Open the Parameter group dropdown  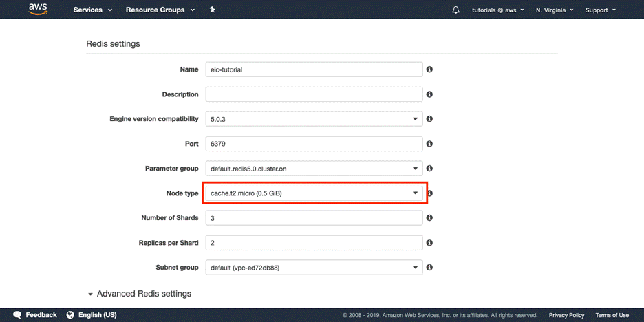pyautogui.click(x=314, y=169)
